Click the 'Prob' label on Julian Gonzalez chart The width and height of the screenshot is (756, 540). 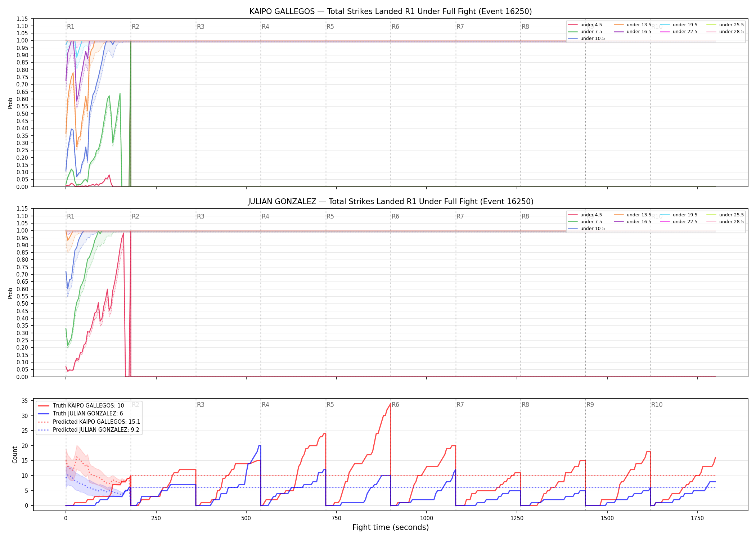[x=10, y=293]
